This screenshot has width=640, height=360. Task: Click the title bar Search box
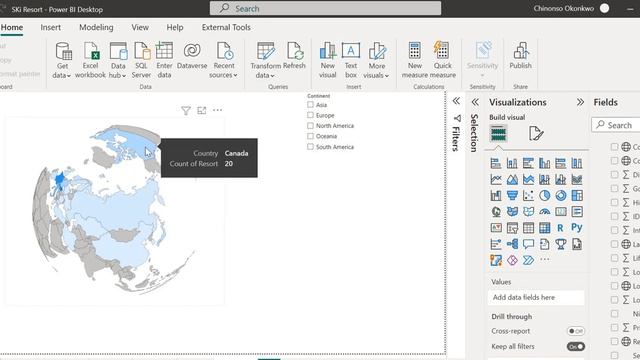pos(325,8)
